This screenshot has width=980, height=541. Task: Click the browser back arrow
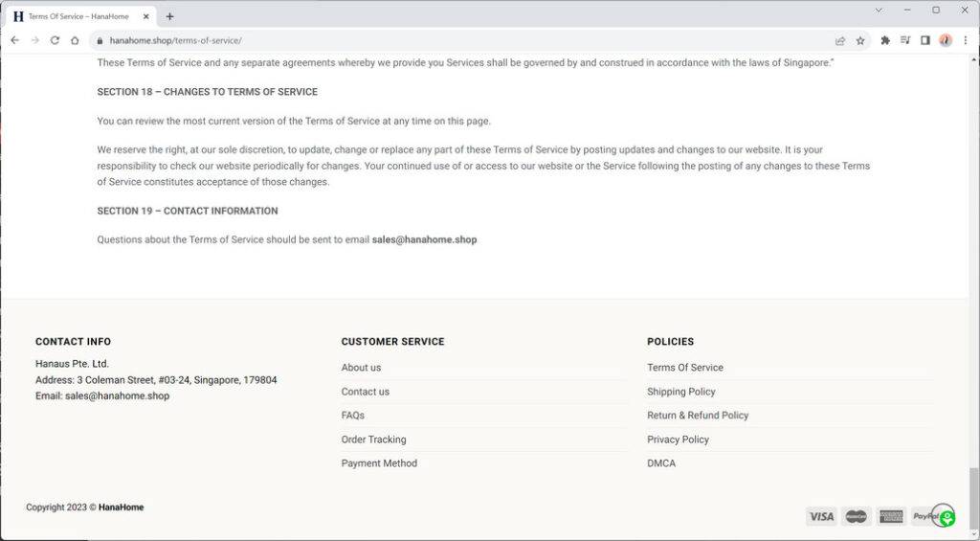(x=14, y=40)
